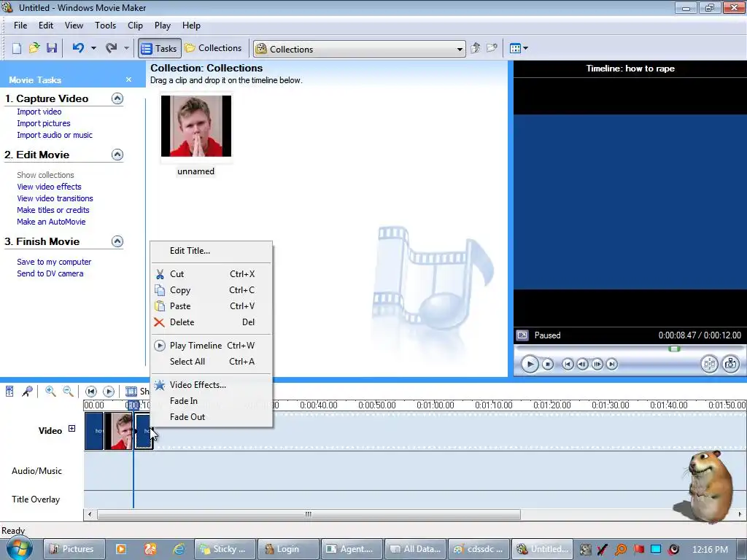The image size is (747, 560).
Task: Expand the Video track with the plus box
Action: pos(72,429)
